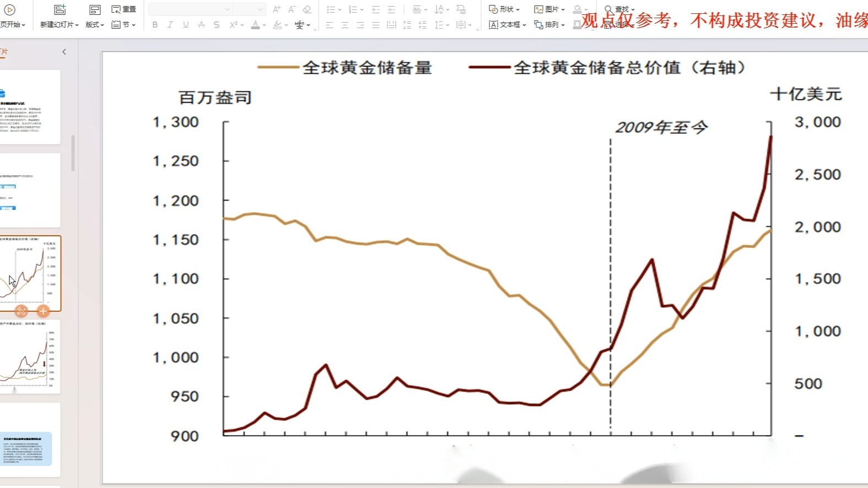Click the 百万盎司 axis unit label
The height and width of the screenshot is (488, 868).
coord(215,97)
